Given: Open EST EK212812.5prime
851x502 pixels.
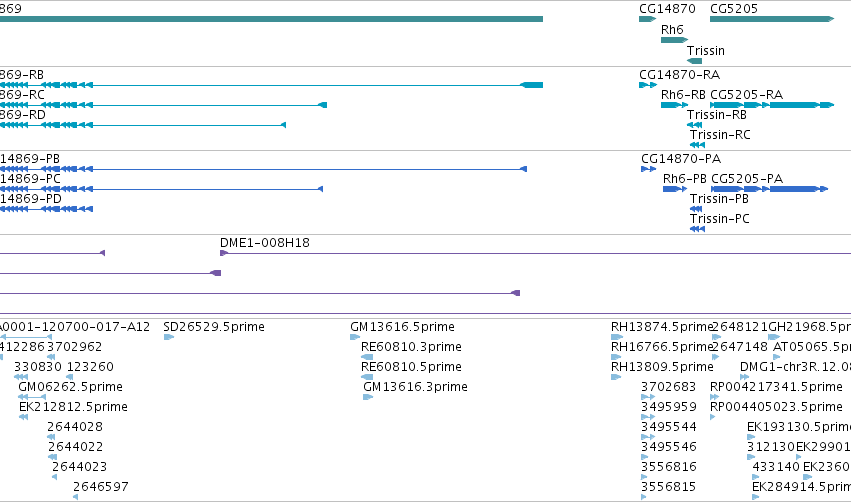Looking at the screenshot, I should 23,417.
